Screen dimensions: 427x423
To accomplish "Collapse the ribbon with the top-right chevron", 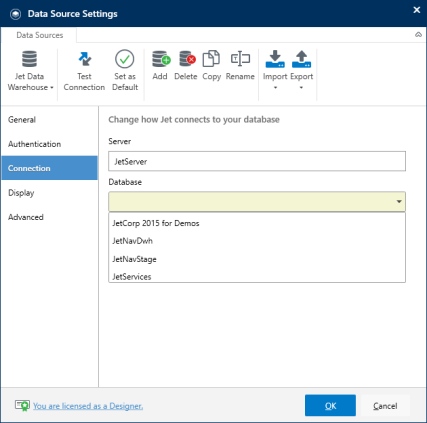I will coord(418,35).
